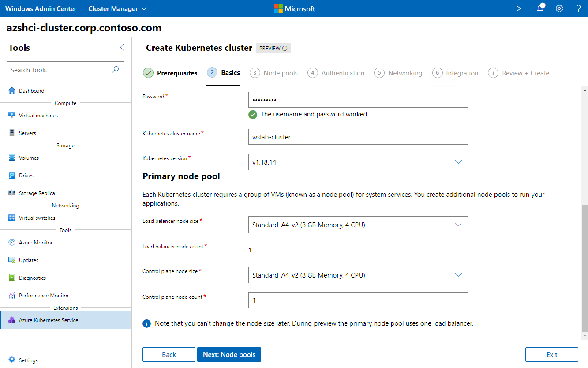Open the PowerShell console icon
The width and height of the screenshot is (588, 368).
click(x=520, y=8)
